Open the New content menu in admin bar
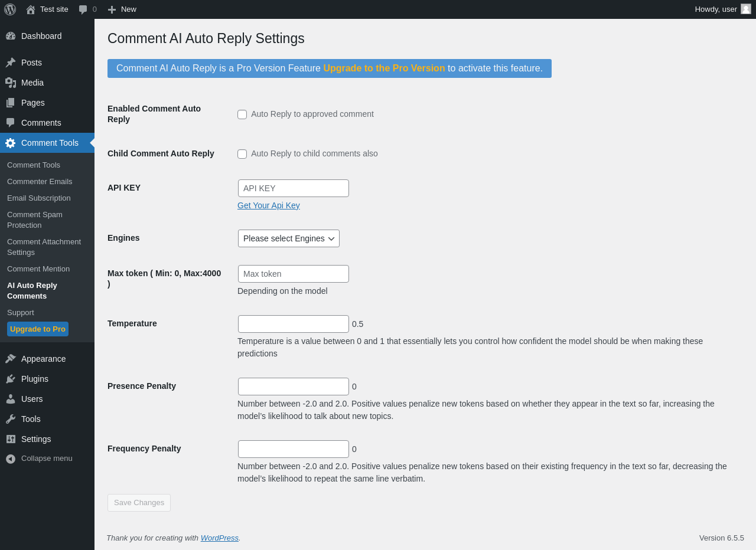 coord(122,9)
